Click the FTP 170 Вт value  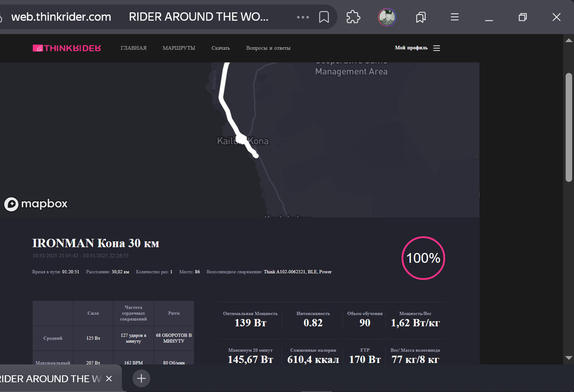[x=365, y=359]
